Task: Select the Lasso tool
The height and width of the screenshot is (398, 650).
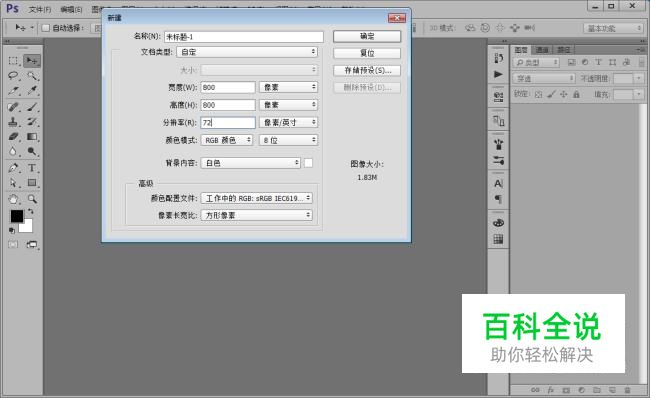Action: pos(13,76)
